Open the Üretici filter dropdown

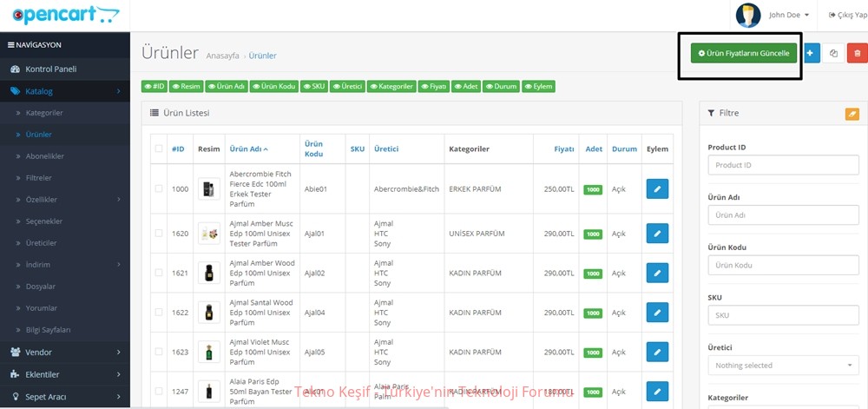pos(783,366)
